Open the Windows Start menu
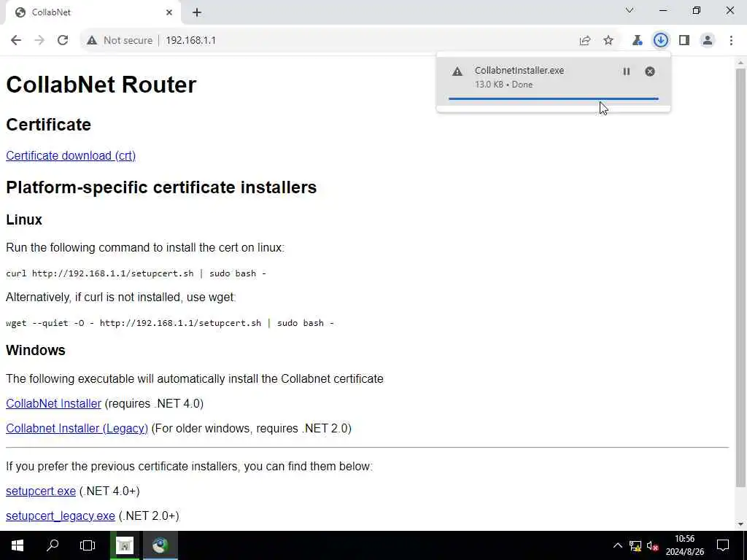Screen dimensions: 747x560 (x=18, y=545)
